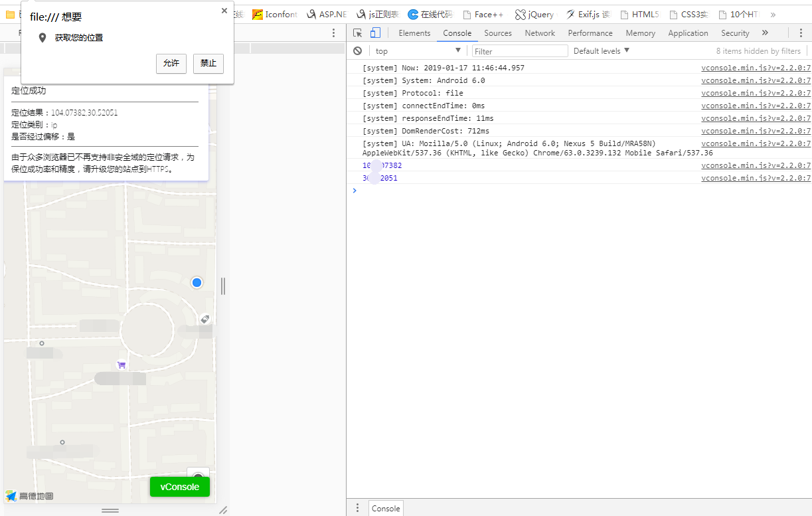Open jQuery bookmark
This screenshot has height=516, width=812.
[534, 14]
